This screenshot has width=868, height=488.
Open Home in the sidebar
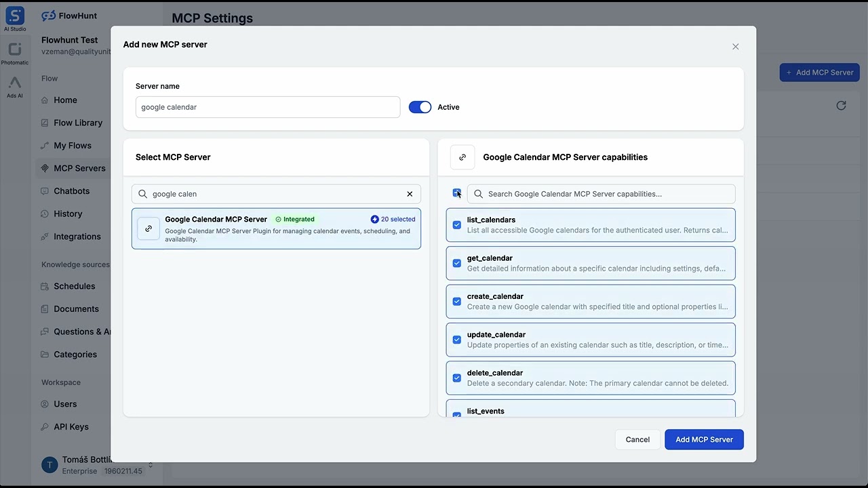[65, 100]
